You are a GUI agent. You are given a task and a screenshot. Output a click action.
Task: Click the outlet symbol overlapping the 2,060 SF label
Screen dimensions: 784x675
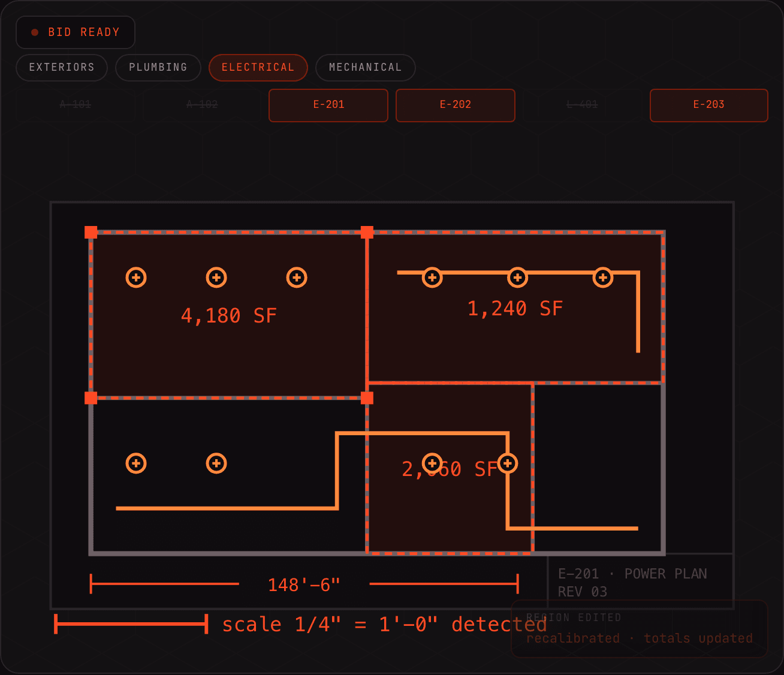click(x=432, y=463)
